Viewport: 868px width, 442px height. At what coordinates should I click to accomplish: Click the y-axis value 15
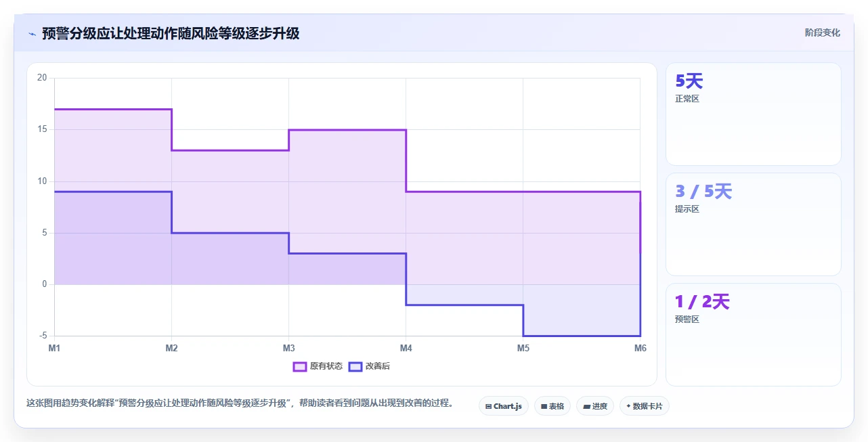[x=42, y=129]
